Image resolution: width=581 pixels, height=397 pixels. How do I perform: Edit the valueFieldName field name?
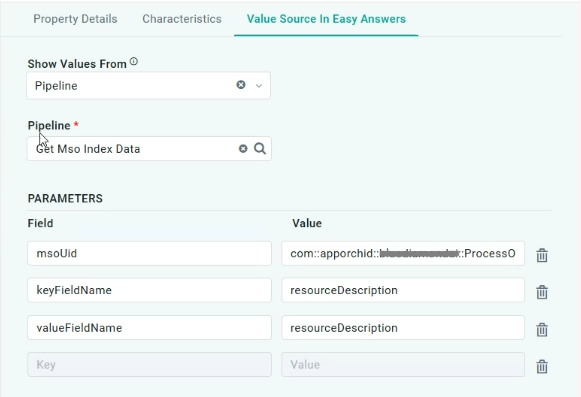click(x=149, y=328)
